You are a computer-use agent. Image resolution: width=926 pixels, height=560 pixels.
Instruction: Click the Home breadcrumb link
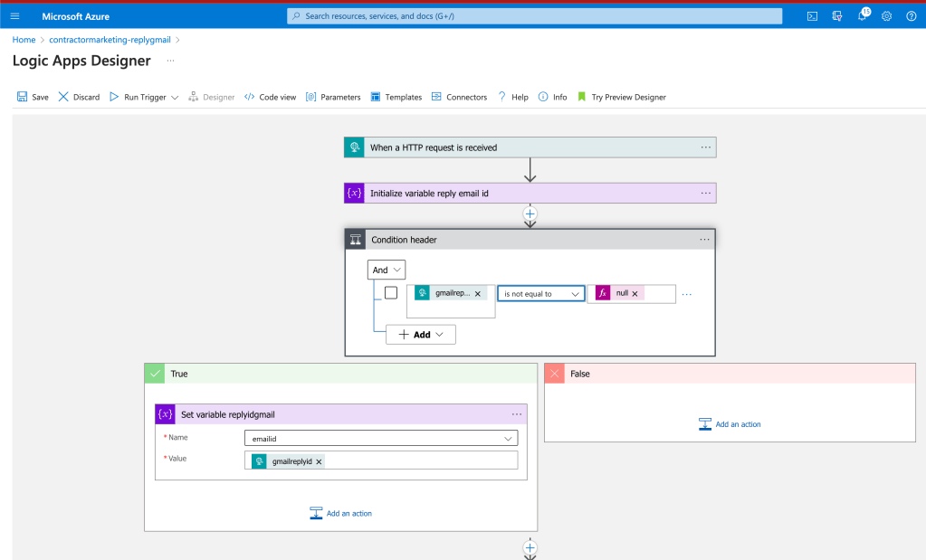[24, 40]
